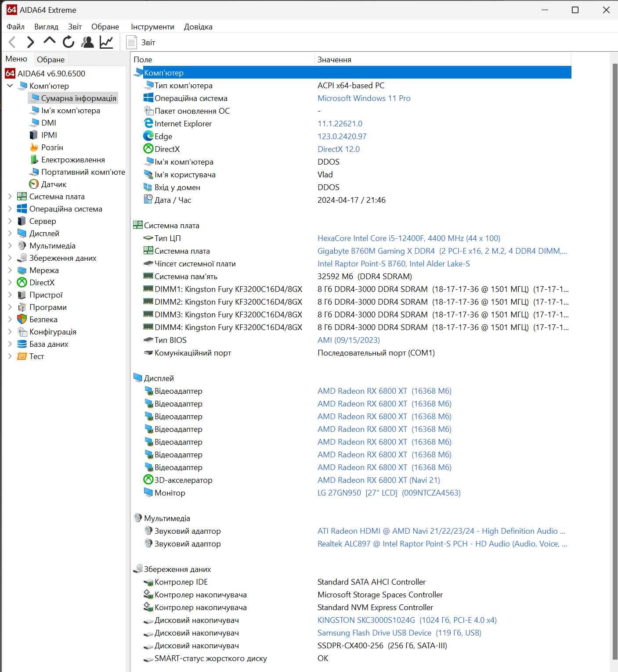Viewport: 618px width, 672px height.
Task: Expand the Системна плата tree node
Action: (10, 196)
